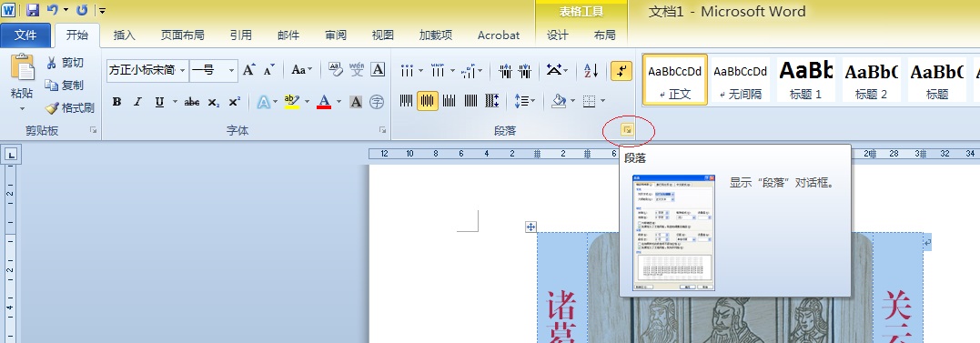Click the Grow Font icon
The height and width of the screenshot is (343, 980).
coord(248,70)
